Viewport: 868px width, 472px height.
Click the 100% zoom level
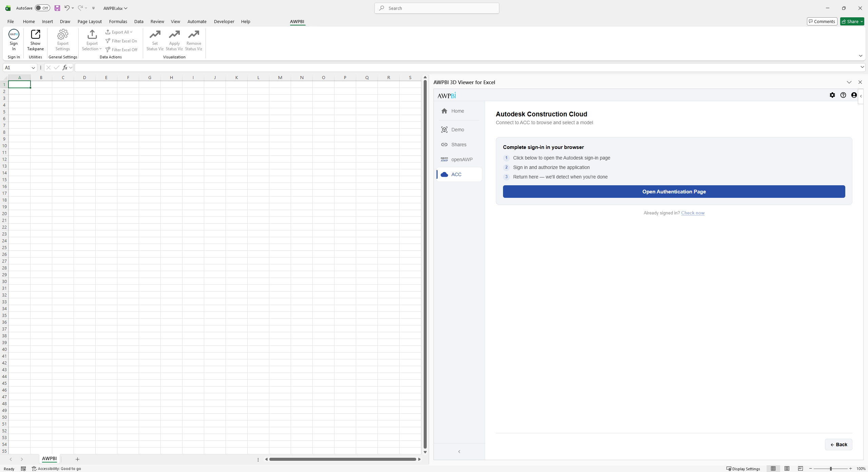coord(861,469)
